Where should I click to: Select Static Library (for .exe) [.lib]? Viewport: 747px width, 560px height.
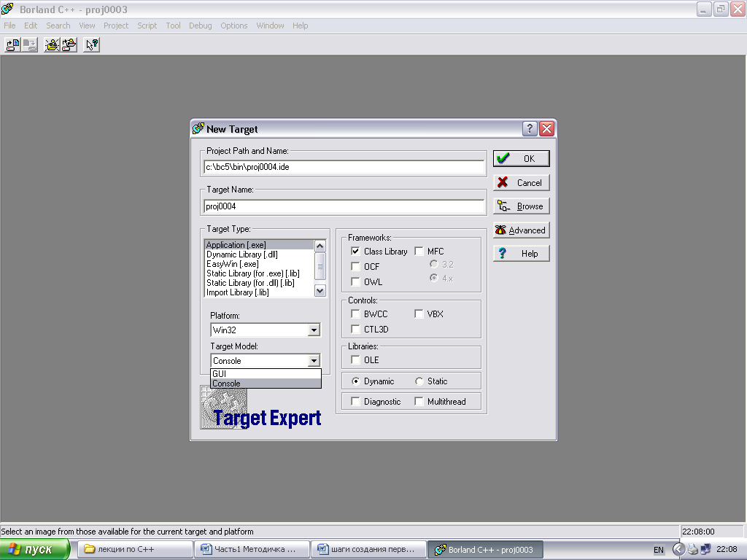click(x=260, y=273)
